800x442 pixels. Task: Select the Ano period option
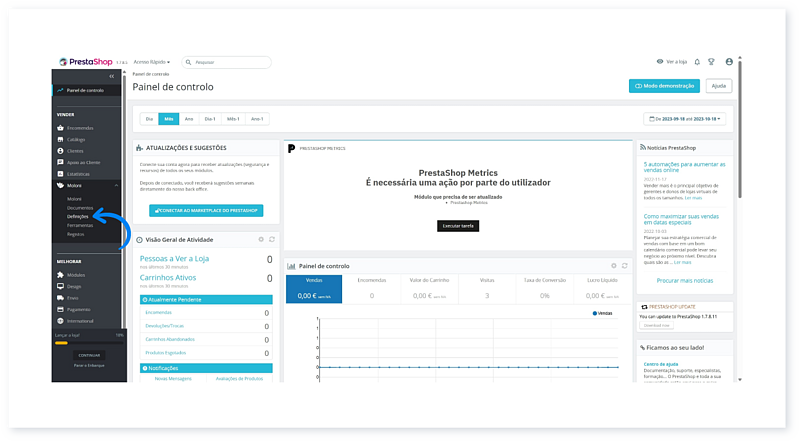click(189, 118)
